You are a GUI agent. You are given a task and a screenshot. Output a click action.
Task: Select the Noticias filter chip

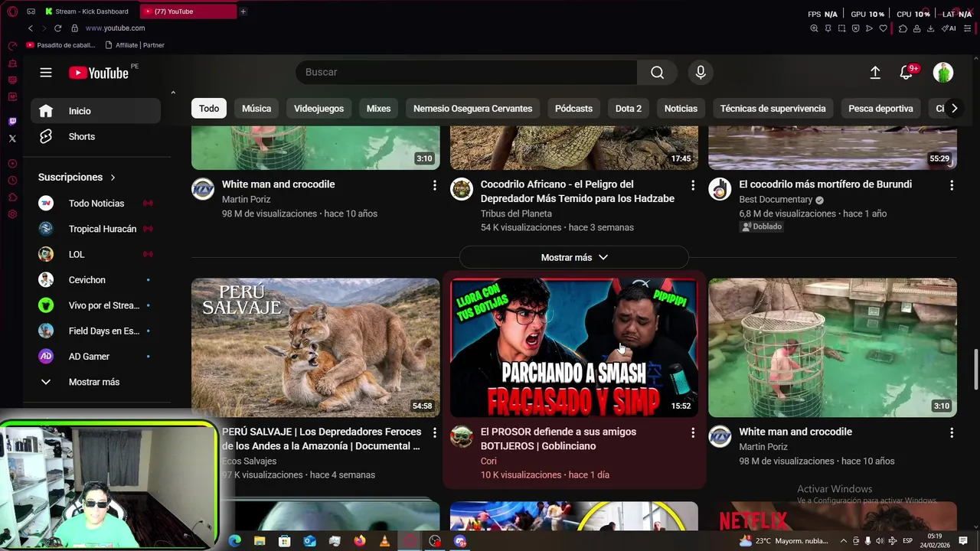681,109
